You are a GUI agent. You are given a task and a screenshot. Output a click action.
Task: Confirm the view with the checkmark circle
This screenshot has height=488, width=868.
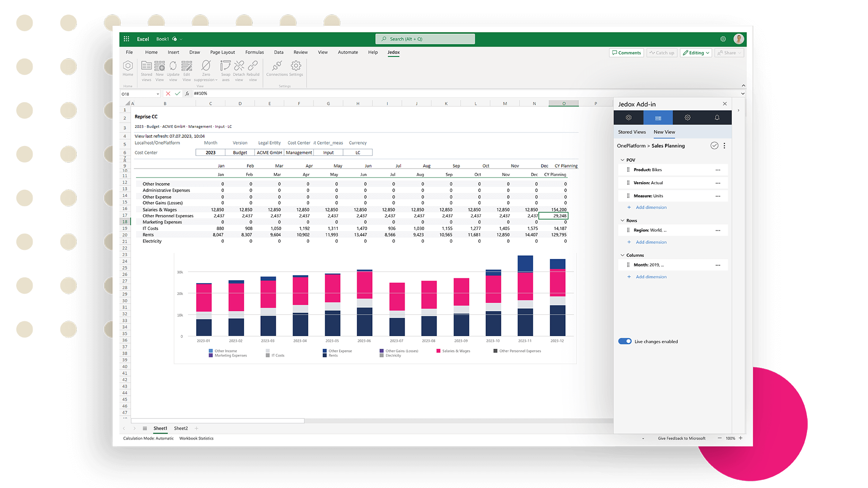pos(714,145)
